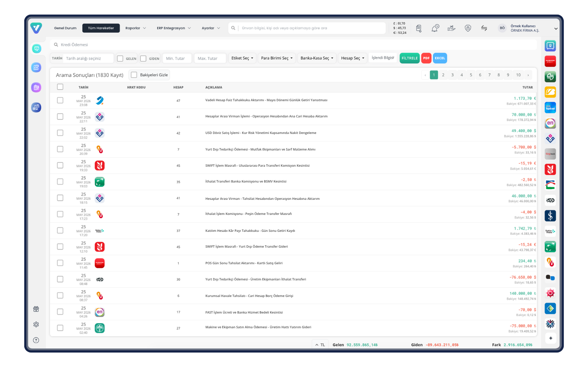
Task: Sort by the TUTAR column header
Action: click(527, 88)
